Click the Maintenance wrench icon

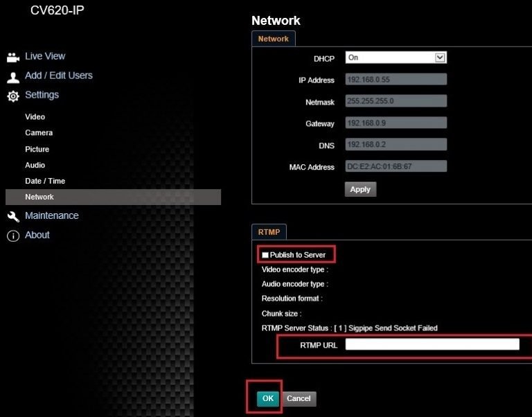[13, 217]
